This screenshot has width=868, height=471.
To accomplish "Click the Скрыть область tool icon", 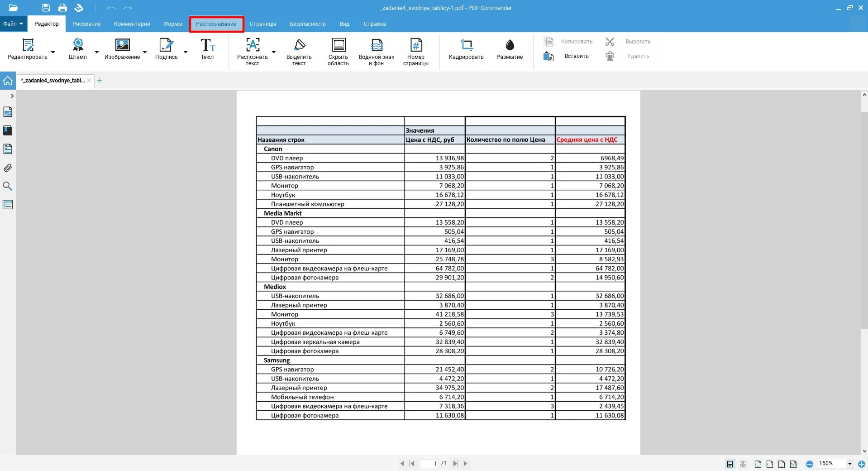I will click(338, 45).
